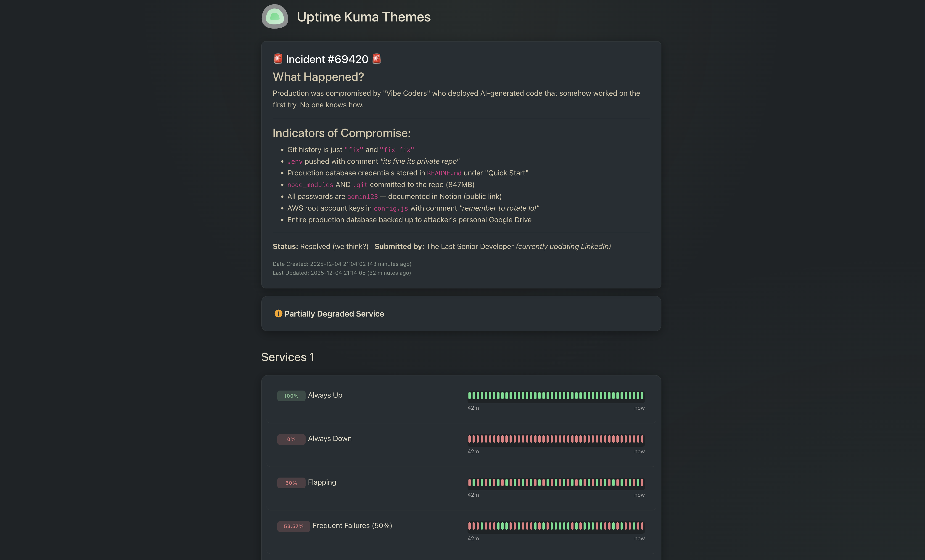Select the Always Up monitor name

(x=325, y=395)
